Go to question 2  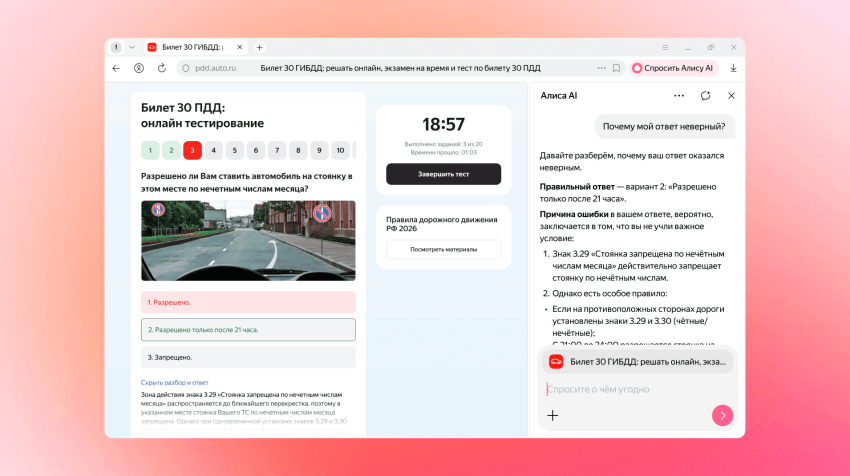point(171,151)
